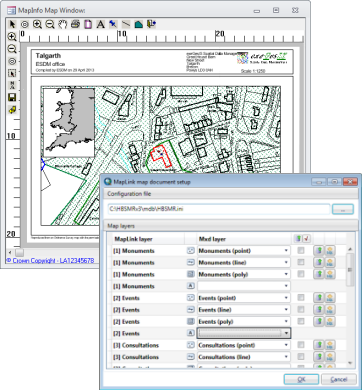This screenshot has height=390, width=362.
Task: Enable the checkbox for Events (point)
Action: pos(301,298)
